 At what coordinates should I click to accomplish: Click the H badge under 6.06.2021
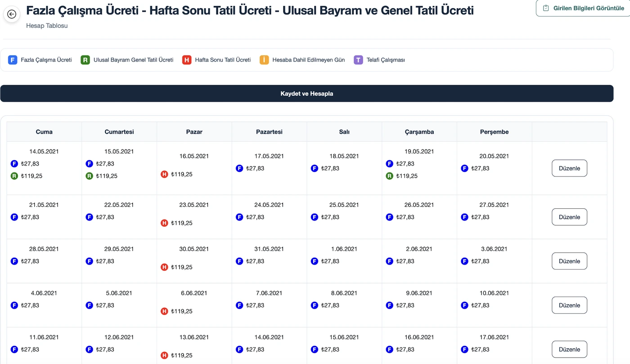164,311
